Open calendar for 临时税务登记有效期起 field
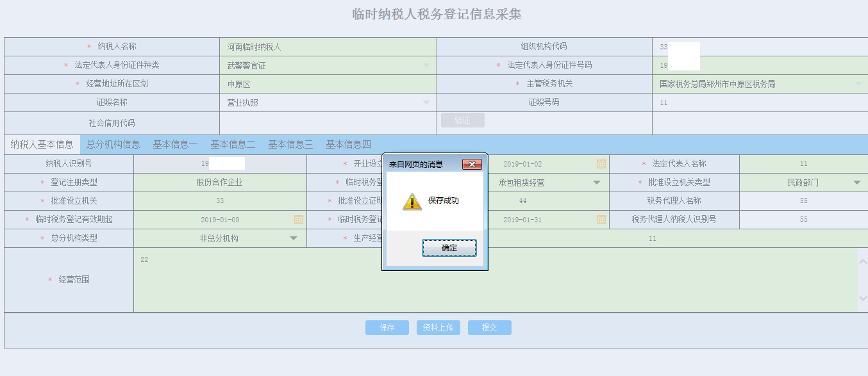Screen dimensions: 868x376 [299, 220]
